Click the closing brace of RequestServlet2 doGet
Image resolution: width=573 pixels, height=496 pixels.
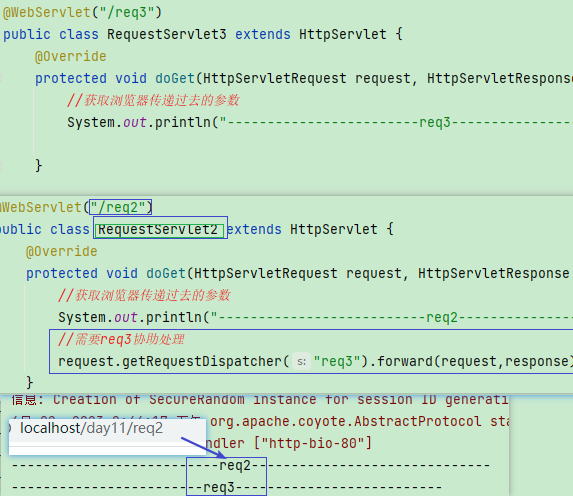coord(30,382)
